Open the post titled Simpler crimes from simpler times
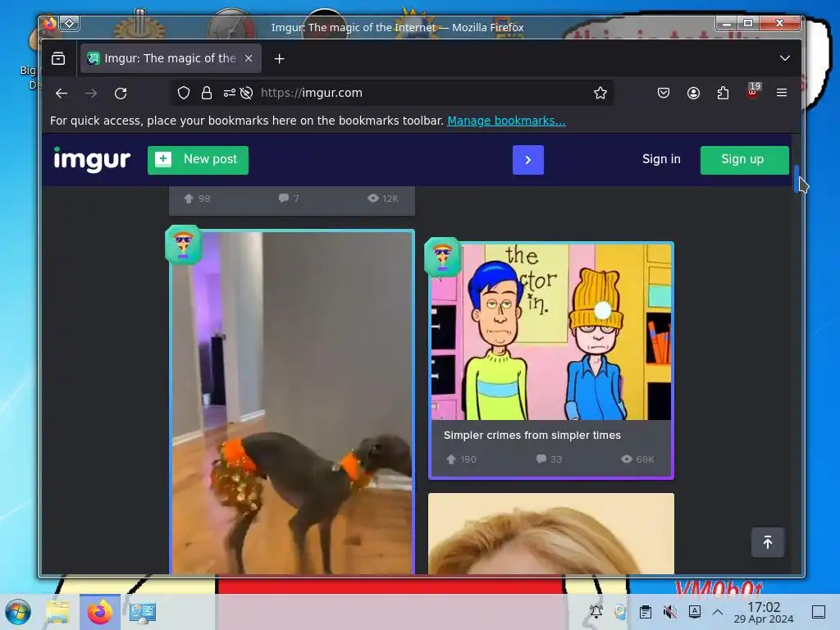 click(532, 436)
